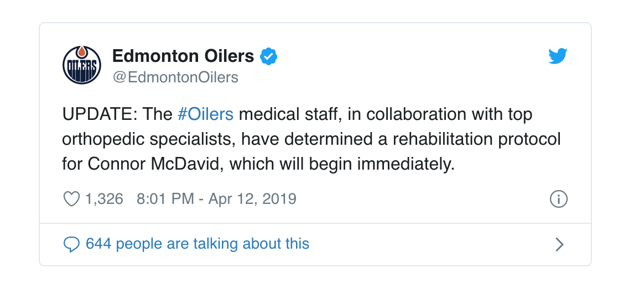Image resolution: width=644 pixels, height=305 pixels.
Task: Click the speech bubble reply icon
Action: pos(72,244)
